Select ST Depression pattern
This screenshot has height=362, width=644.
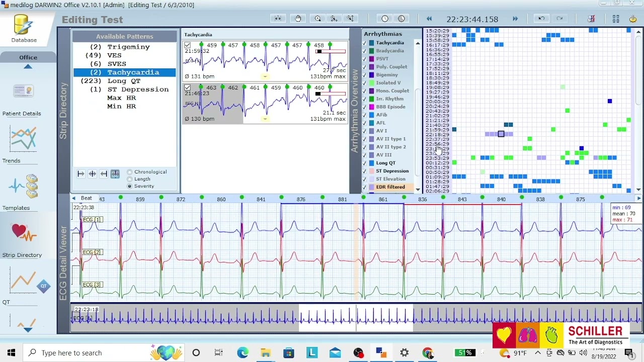(x=125, y=89)
